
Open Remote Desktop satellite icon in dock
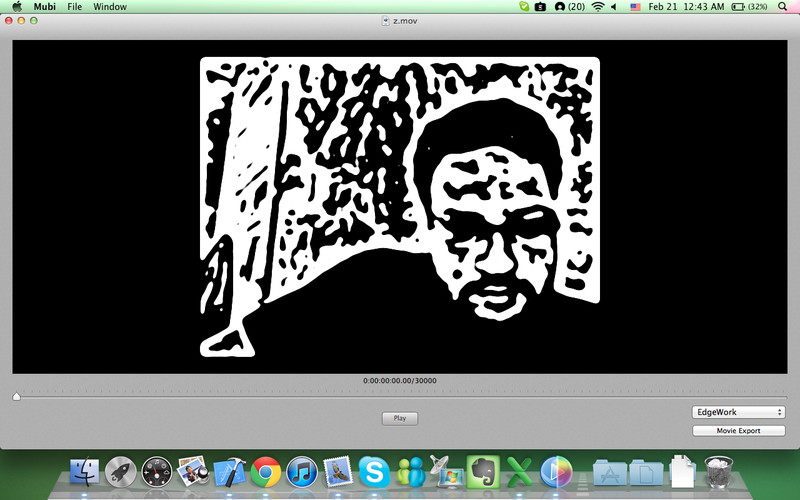point(446,470)
